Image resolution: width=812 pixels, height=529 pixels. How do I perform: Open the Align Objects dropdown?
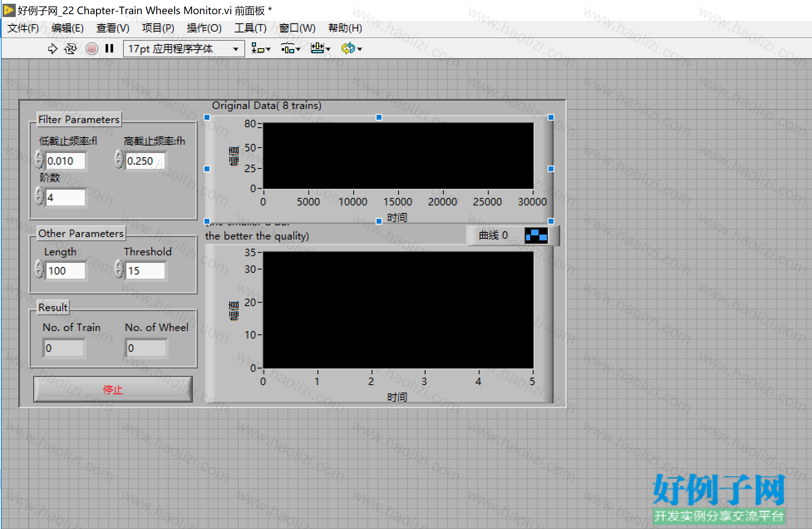pos(261,49)
